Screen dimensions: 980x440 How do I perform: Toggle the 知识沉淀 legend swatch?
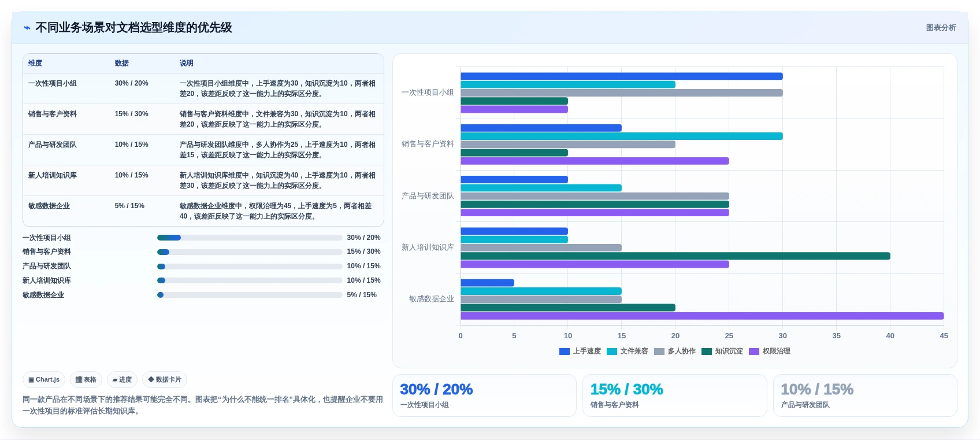(707, 352)
